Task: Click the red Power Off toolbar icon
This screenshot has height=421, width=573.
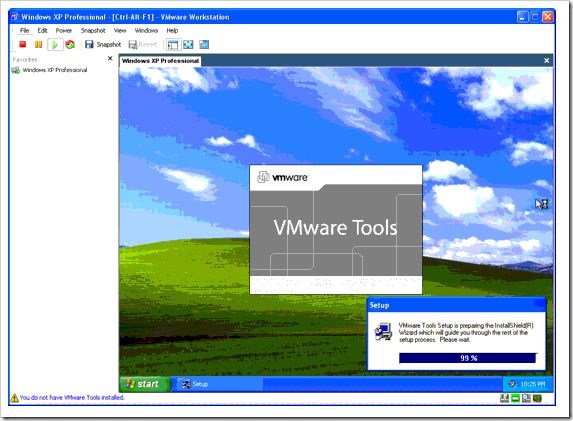Action: click(23, 45)
